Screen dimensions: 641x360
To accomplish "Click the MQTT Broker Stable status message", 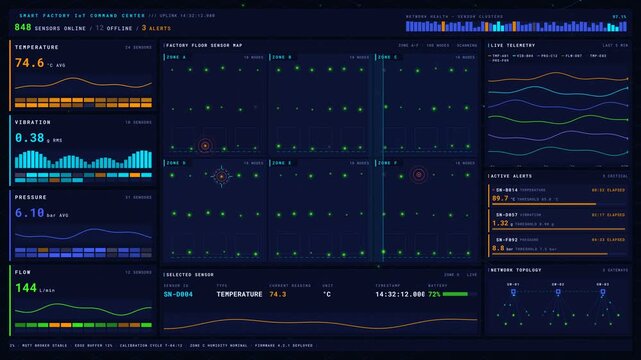I will click(45, 346).
